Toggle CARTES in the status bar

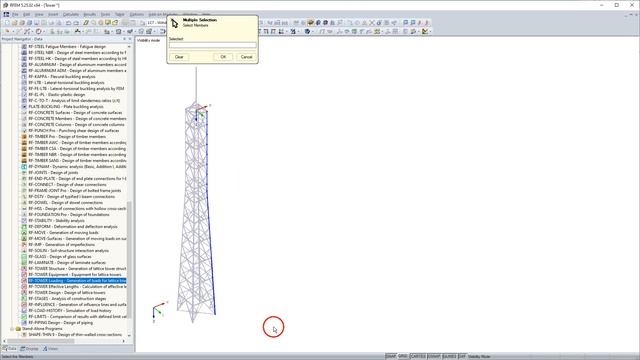418,356
